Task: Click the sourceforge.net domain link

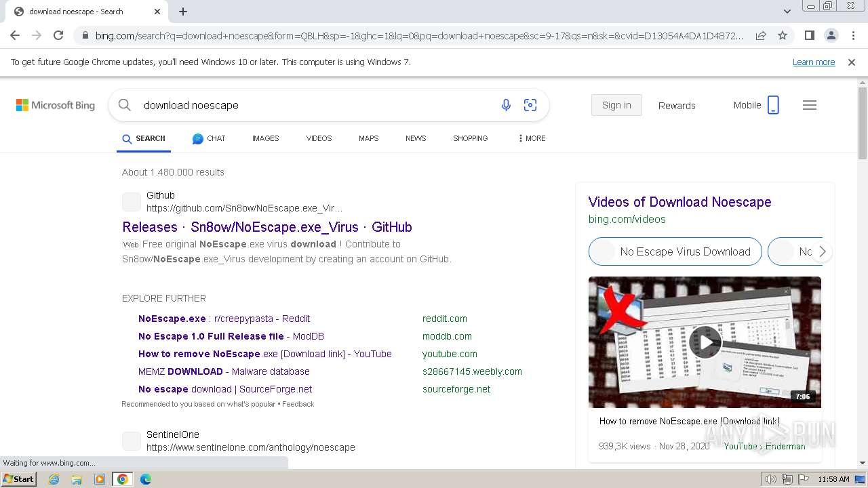Action: point(456,389)
